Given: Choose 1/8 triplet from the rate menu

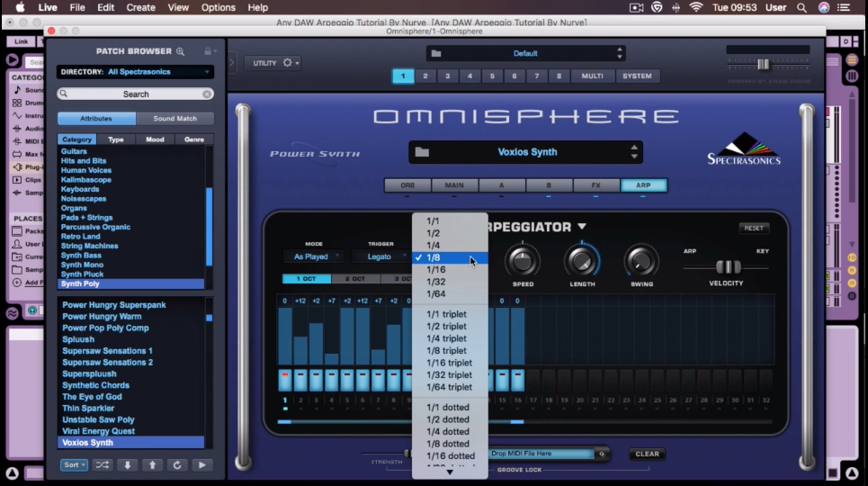Looking at the screenshot, I should pyautogui.click(x=450, y=351).
